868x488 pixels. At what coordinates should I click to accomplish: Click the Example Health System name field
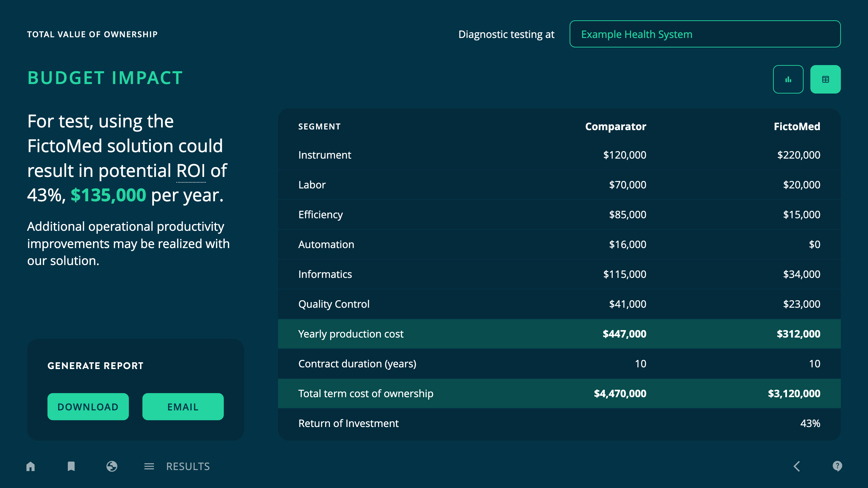coord(705,34)
